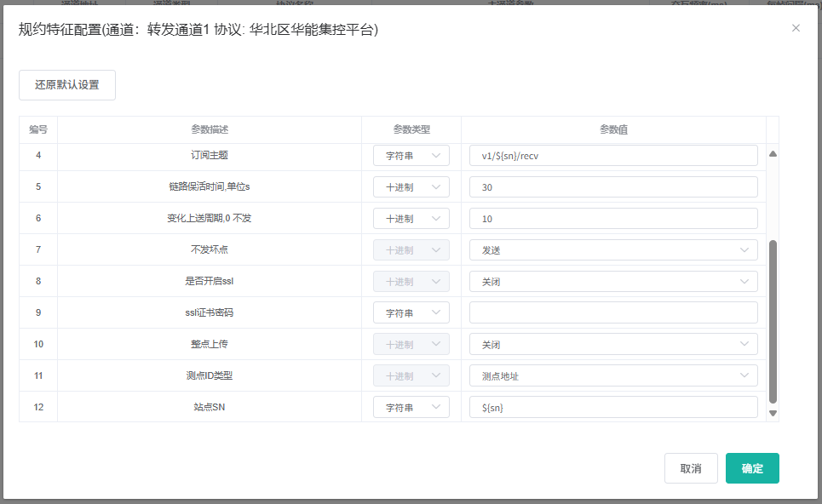Expand the 测点ID类型 dropdown showing 测点地址
Screen dimensions: 822x504
(x=613, y=376)
